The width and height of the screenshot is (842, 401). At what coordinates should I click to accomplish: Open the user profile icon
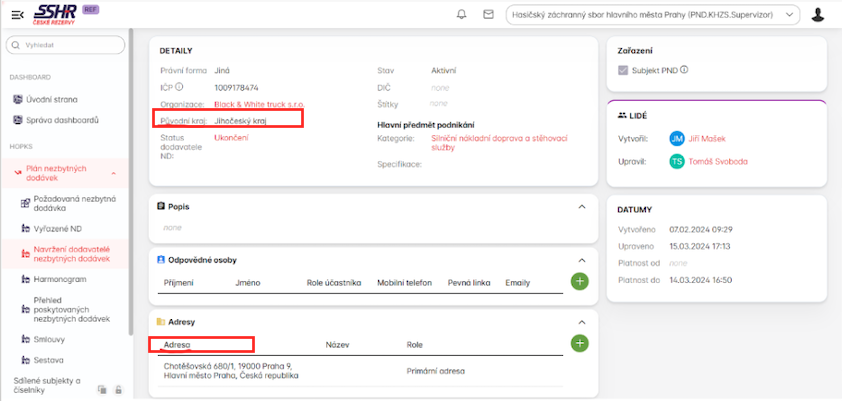click(x=818, y=14)
